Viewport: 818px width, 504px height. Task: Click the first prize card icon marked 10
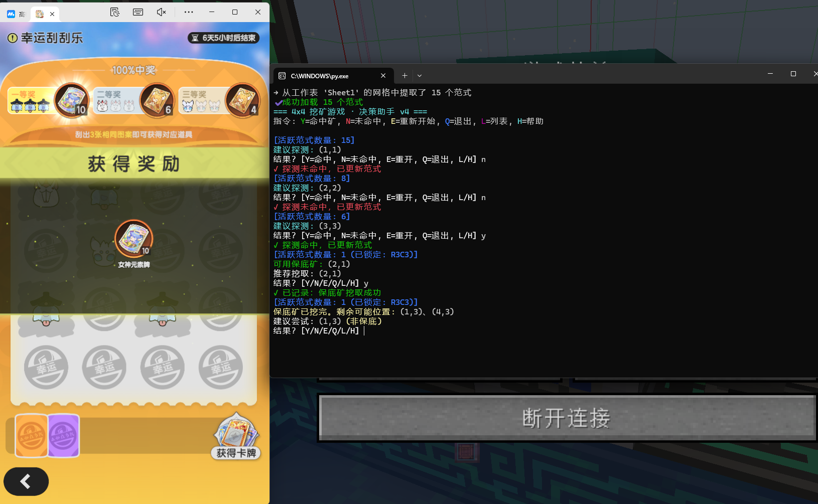click(x=72, y=100)
